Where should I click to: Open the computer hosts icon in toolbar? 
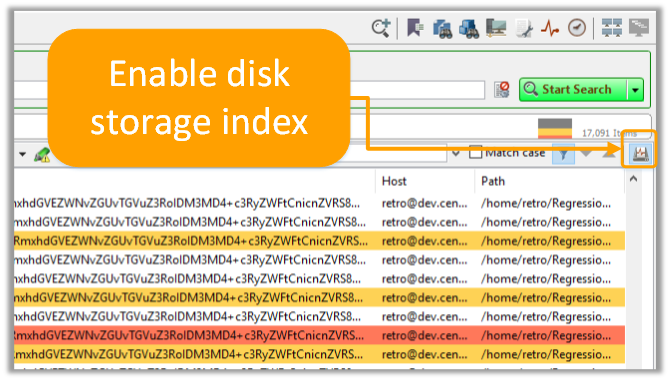pos(496,29)
